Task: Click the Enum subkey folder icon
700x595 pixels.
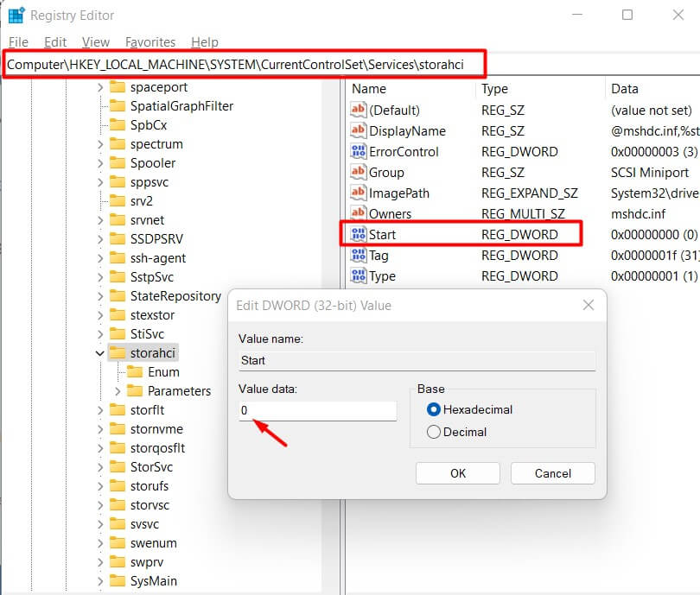Action: coord(135,372)
